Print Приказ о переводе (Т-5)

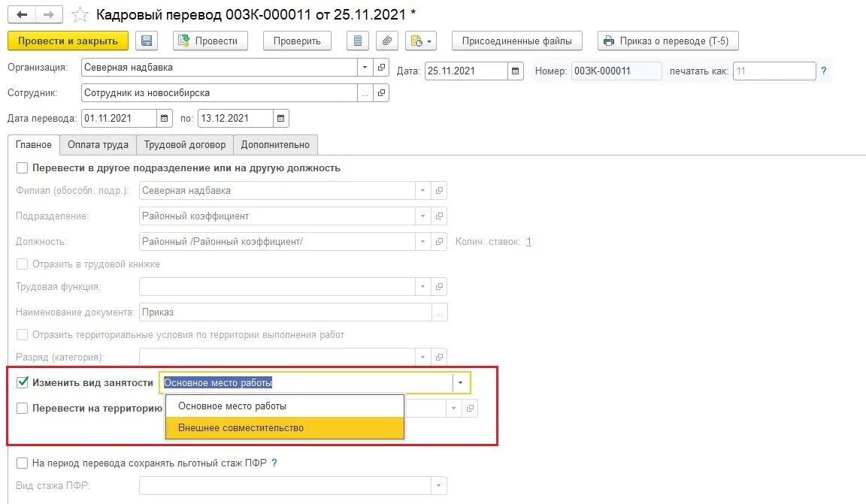click(668, 41)
